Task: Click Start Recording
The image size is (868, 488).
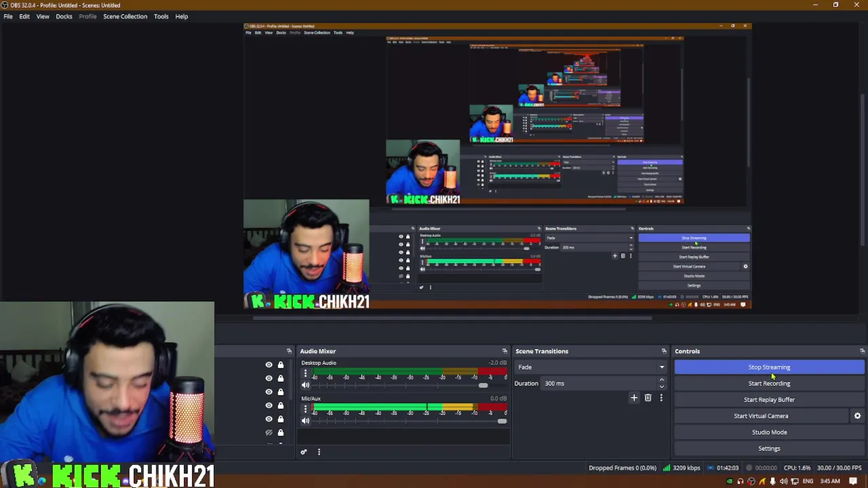Action: (769, 384)
